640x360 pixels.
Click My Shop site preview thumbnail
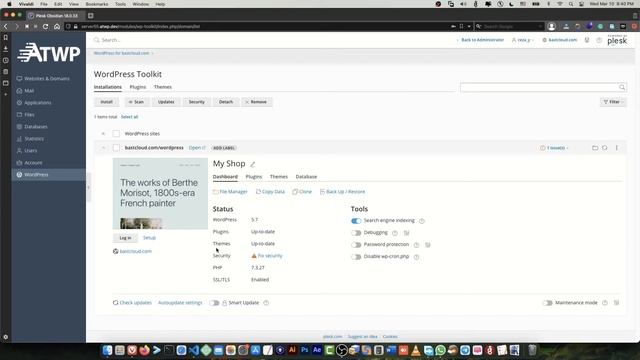160,193
